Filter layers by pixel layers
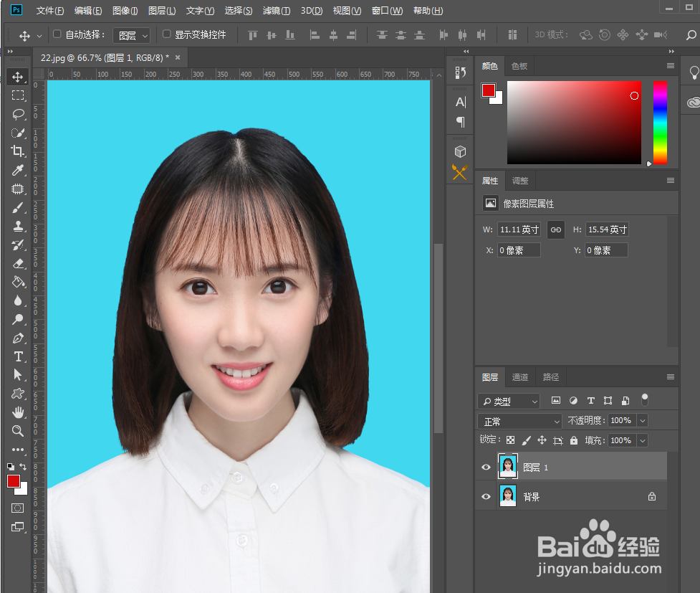The image size is (700, 593). (x=556, y=400)
